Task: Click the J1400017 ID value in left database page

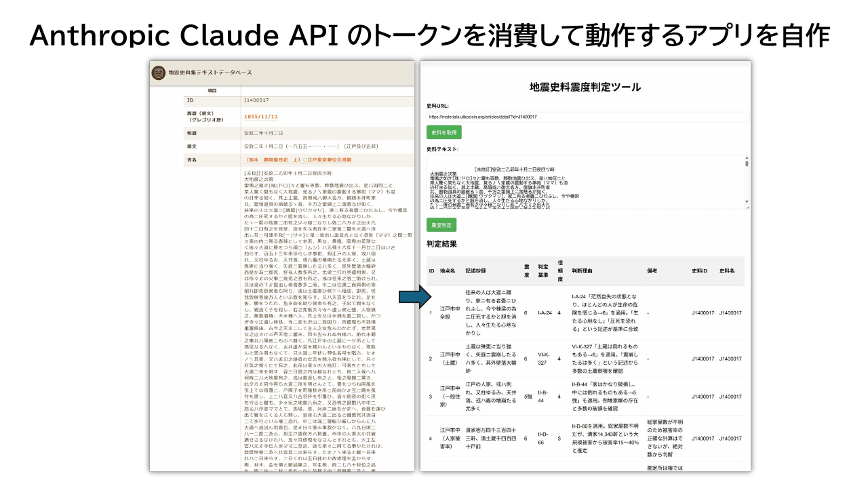Action: pos(256,100)
